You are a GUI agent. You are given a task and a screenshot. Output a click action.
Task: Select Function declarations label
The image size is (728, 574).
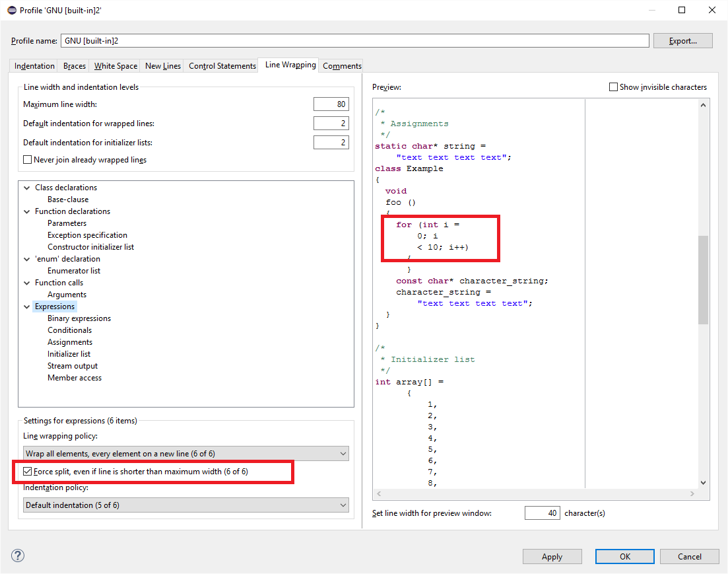[x=73, y=211]
